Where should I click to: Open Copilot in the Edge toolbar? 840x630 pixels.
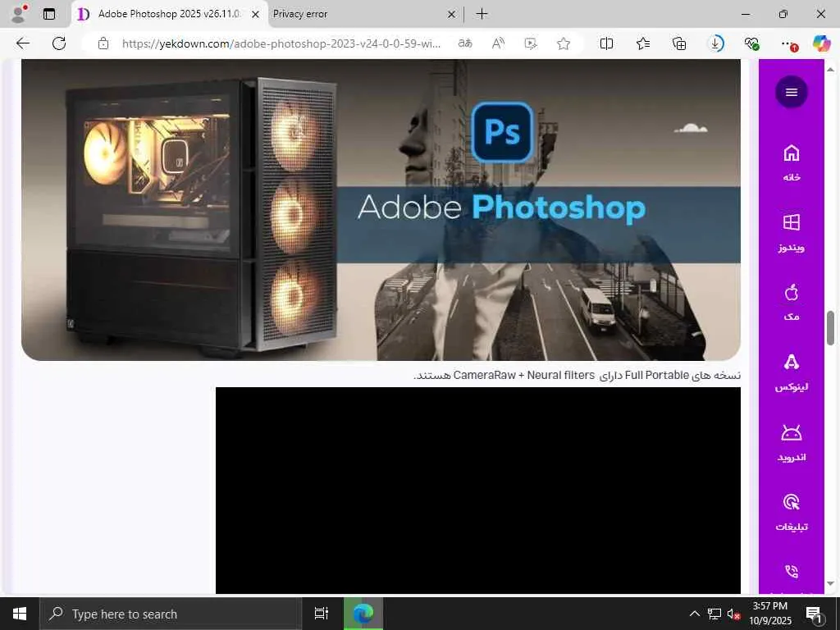pyautogui.click(x=821, y=43)
